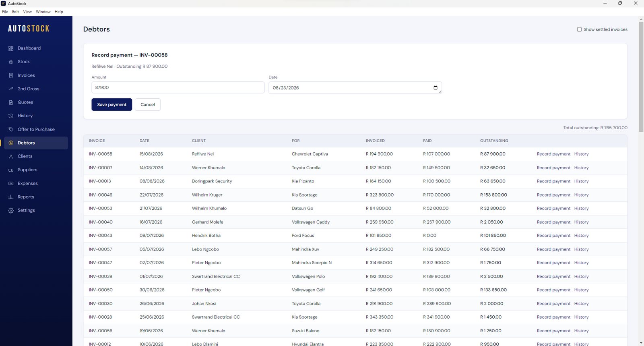View History for INV-00013 Doringpark Security
The height and width of the screenshot is (346, 644).
581,181
